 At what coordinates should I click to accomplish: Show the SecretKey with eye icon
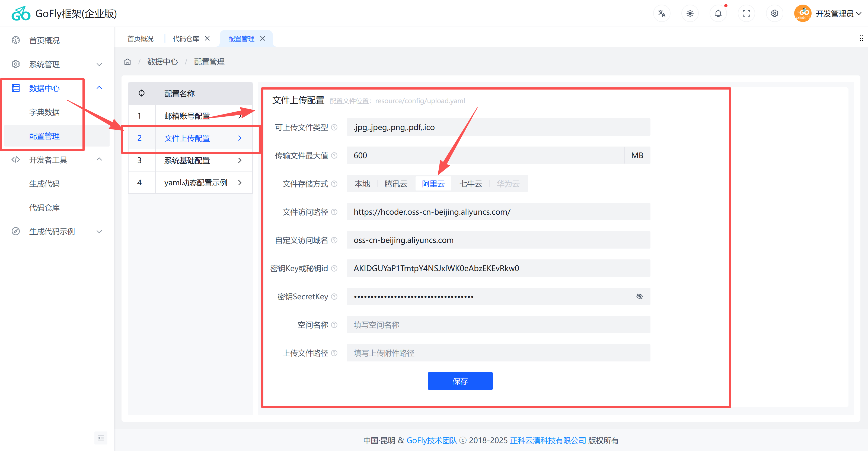tap(639, 296)
